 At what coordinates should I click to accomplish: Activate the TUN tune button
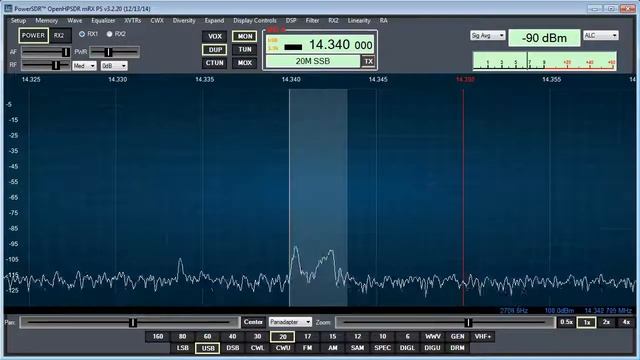(244, 50)
